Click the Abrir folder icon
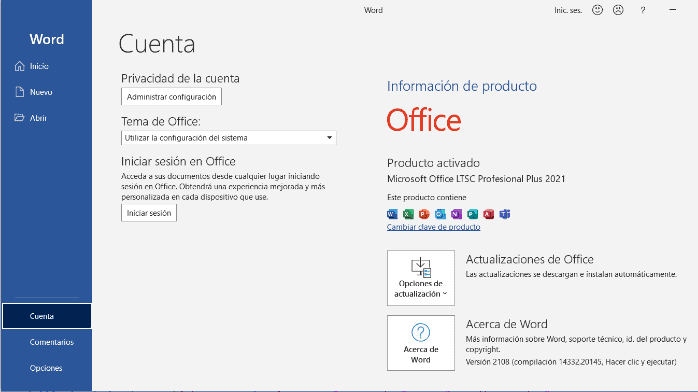 click(19, 118)
